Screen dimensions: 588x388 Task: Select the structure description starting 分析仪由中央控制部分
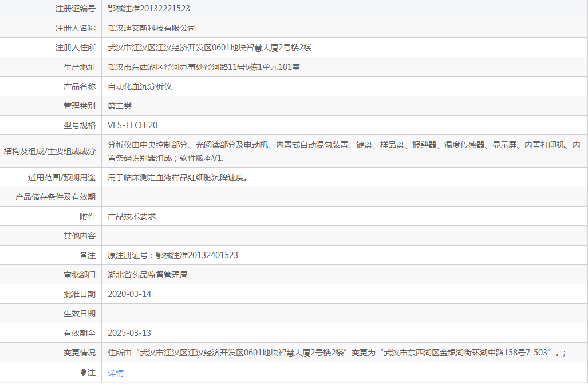[344, 152]
